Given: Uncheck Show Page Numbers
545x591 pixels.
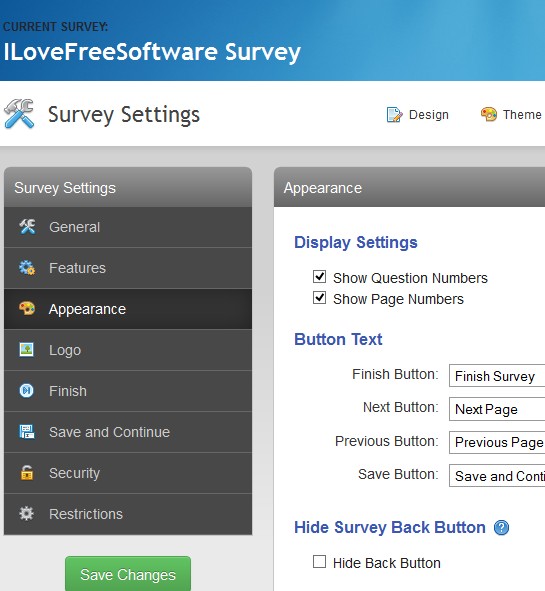Looking at the screenshot, I should [x=319, y=298].
